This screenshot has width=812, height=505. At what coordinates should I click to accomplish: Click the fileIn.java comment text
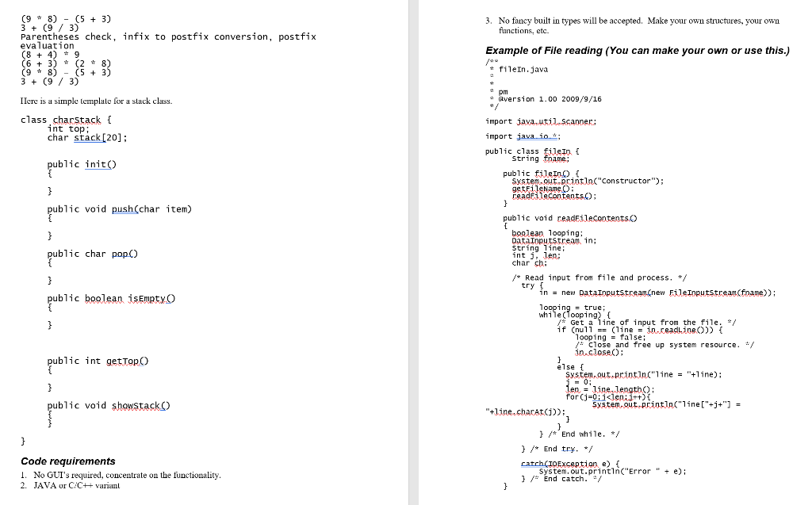[x=523, y=69]
